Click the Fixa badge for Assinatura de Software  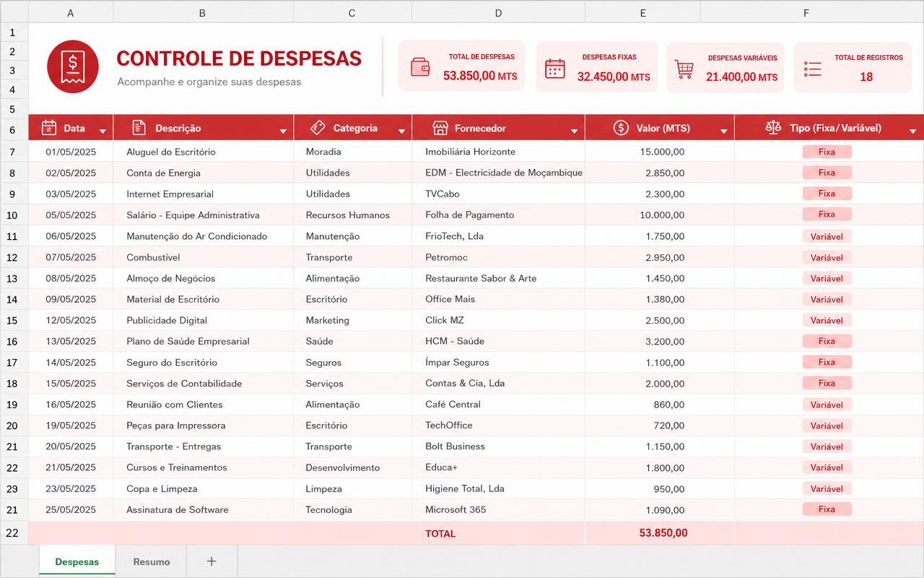827,509
